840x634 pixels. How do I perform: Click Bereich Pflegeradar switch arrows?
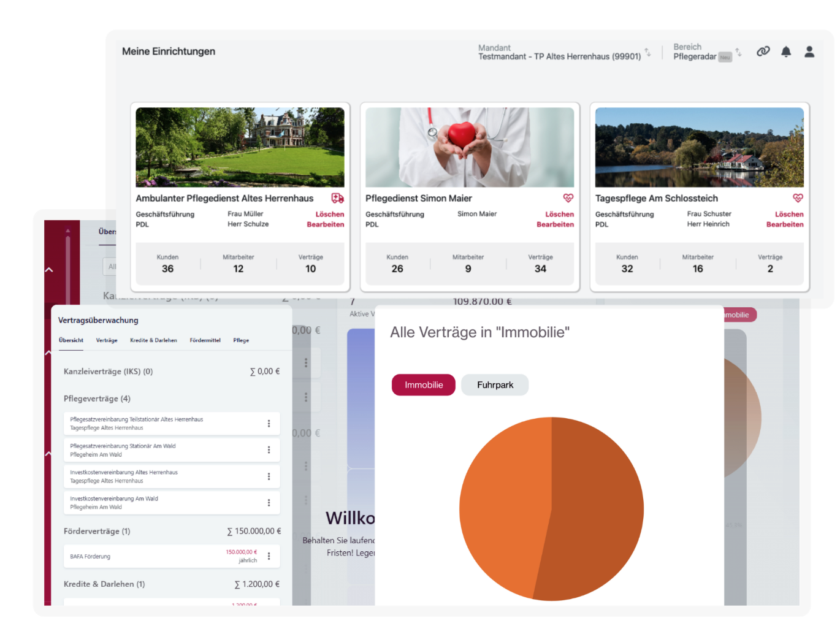click(x=738, y=52)
